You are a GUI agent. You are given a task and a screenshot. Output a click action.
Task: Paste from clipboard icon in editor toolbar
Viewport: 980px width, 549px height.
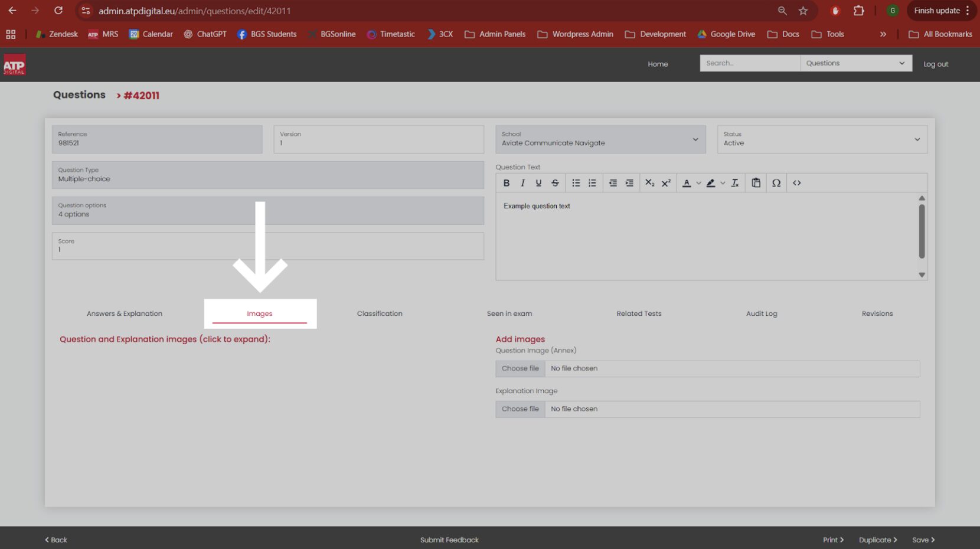click(x=756, y=183)
